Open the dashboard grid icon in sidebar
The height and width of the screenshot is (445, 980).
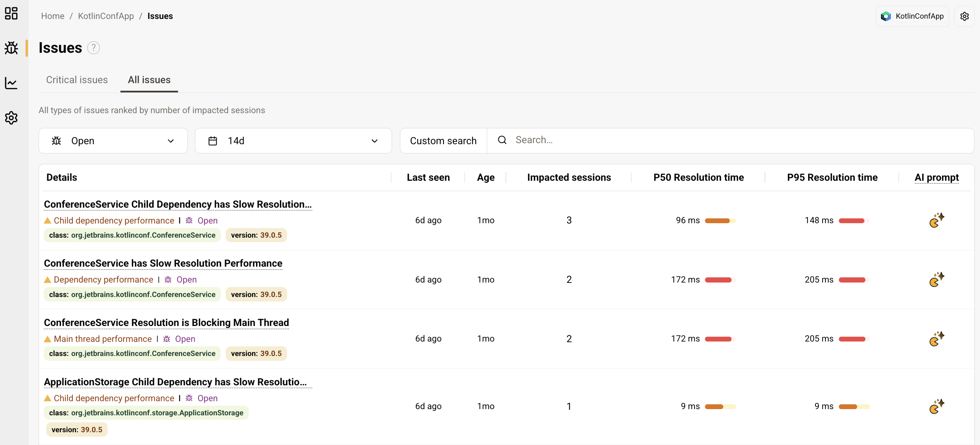(x=11, y=14)
